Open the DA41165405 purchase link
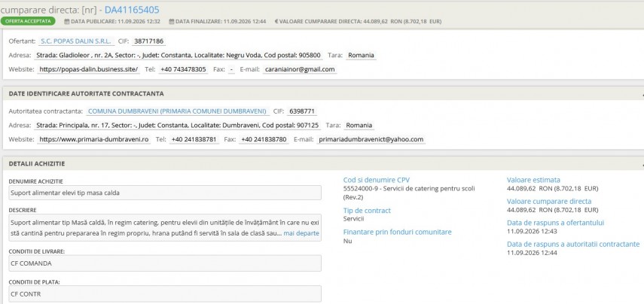644x304 pixels. (132, 10)
